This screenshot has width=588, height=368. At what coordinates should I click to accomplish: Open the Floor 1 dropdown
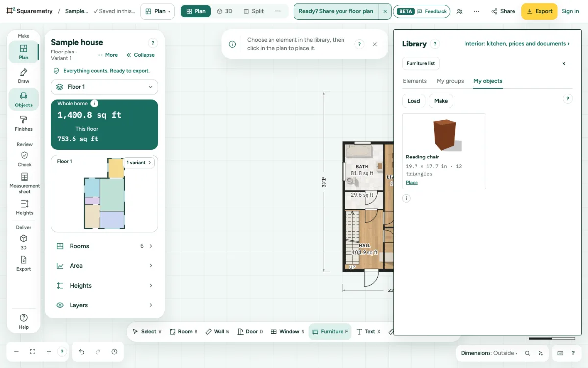[x=104, y=87]
